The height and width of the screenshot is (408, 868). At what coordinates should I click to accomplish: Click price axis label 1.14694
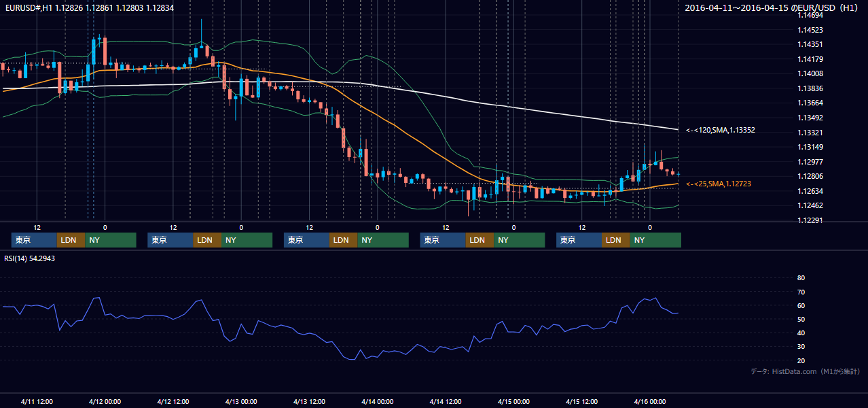pos(810,15)
